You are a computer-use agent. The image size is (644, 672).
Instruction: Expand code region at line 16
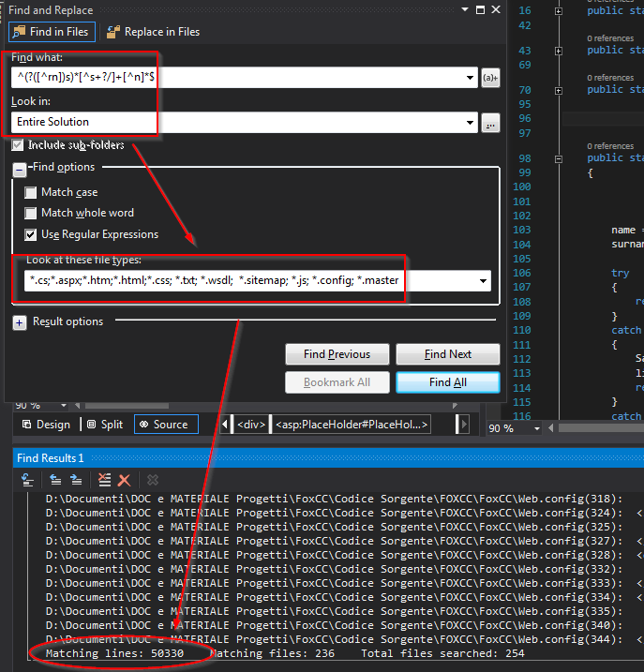559,11
